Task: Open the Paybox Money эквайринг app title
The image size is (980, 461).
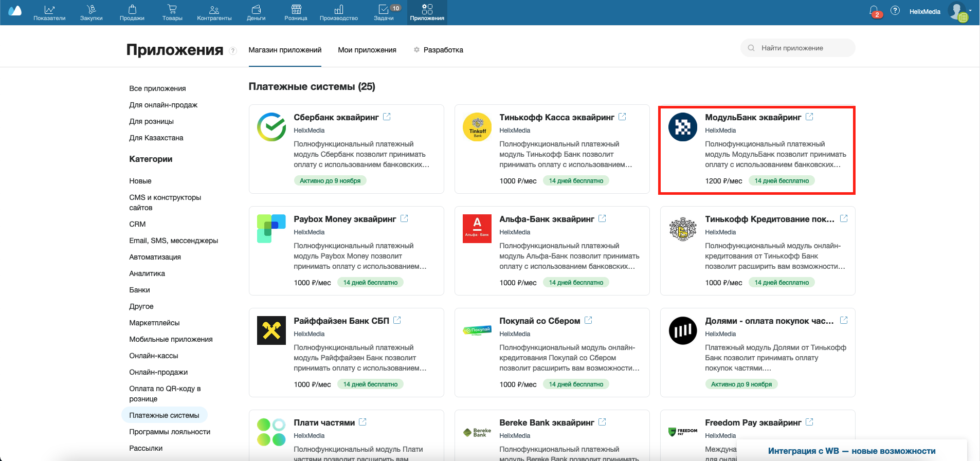Action: [x=345, y=219]
